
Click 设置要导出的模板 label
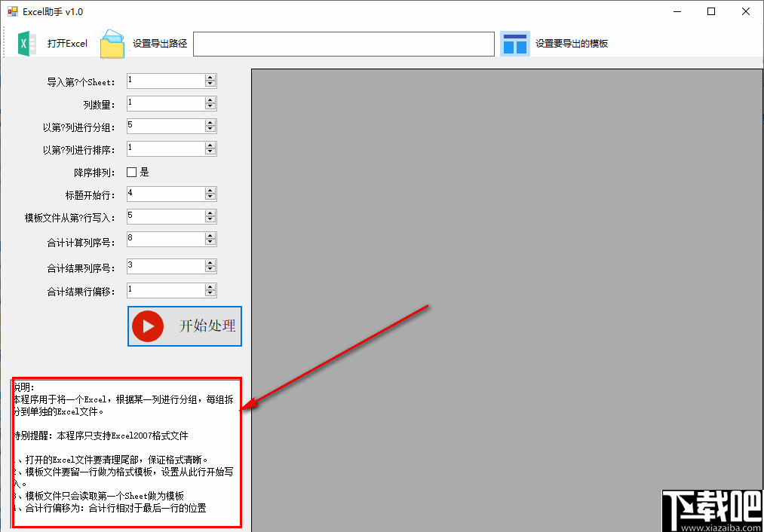pyautogui.click(x=572, y=43)
